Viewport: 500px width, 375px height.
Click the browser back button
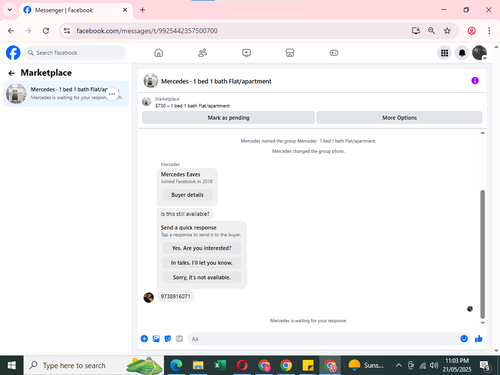point(11,31)
